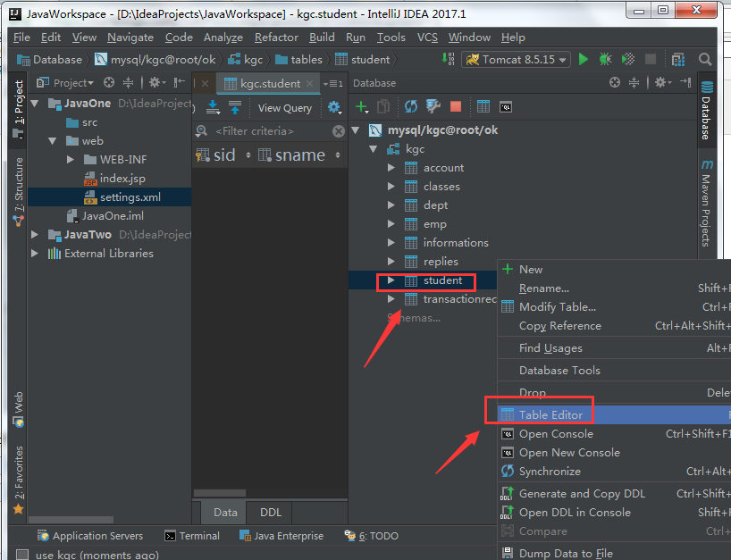
Task: Expand the account table node
Action: click(x=391, y=168)
